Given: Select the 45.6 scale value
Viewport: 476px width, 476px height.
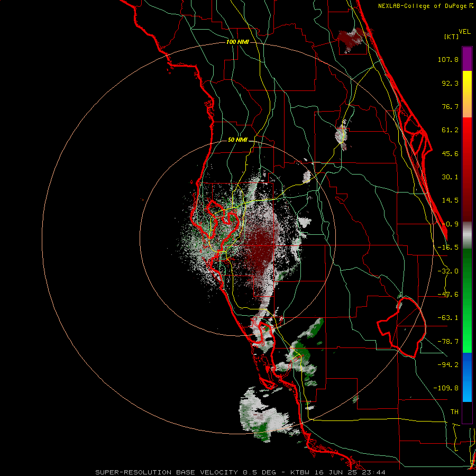Looking at the screenshot, I should coord(450,153).
